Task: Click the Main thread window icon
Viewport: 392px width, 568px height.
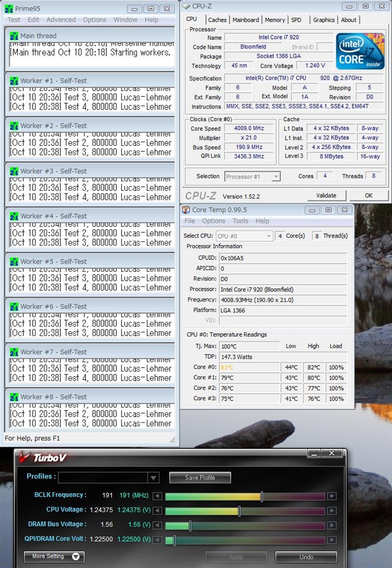Action: click(x=14, y=36)
